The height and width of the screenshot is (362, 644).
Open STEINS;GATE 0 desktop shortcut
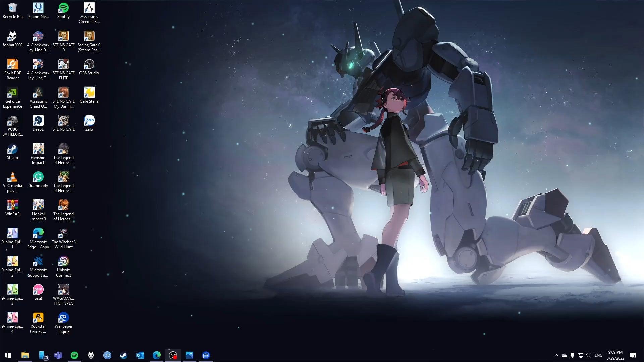click(x=63, y=41)
